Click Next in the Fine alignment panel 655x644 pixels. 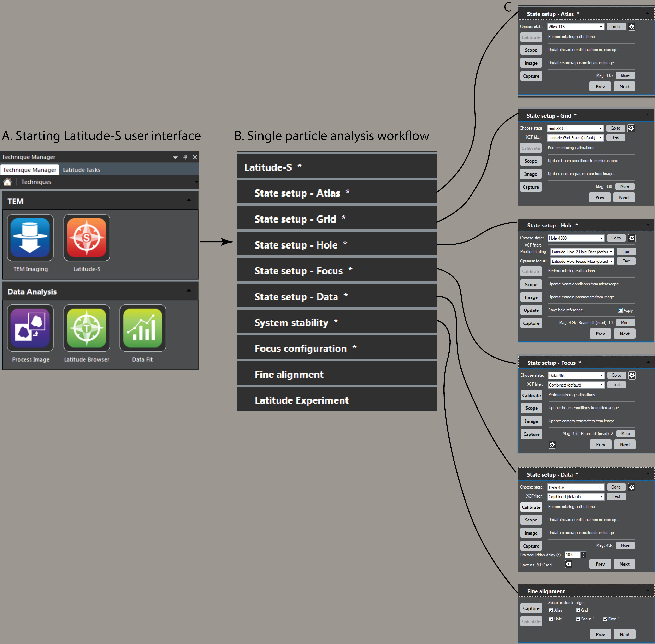(x=624, y=634)
